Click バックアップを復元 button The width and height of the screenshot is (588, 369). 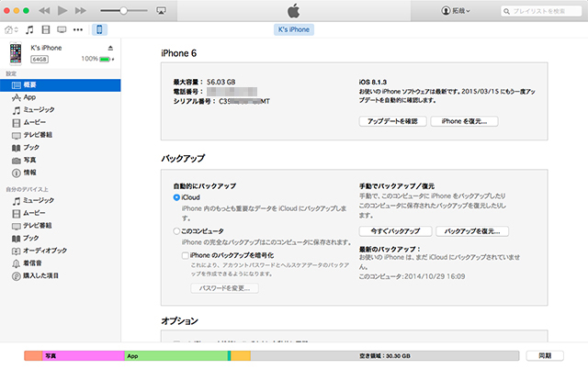[472, 231]
